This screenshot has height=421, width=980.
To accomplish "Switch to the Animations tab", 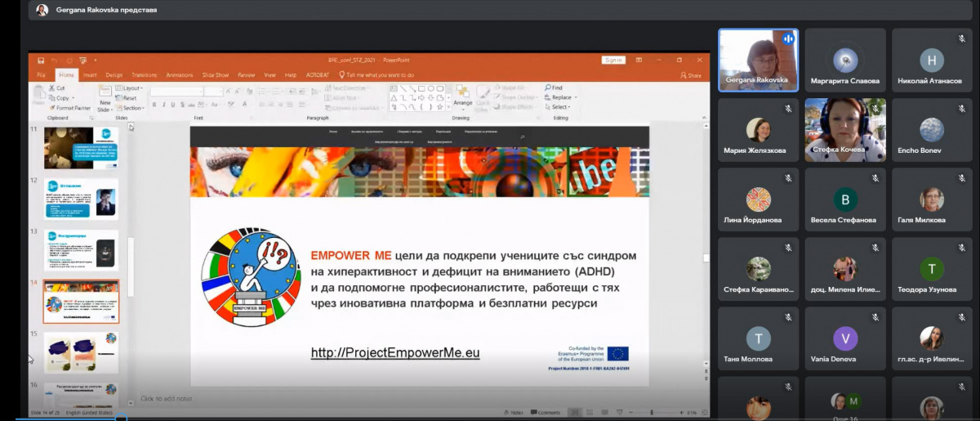I will (180, 75).
